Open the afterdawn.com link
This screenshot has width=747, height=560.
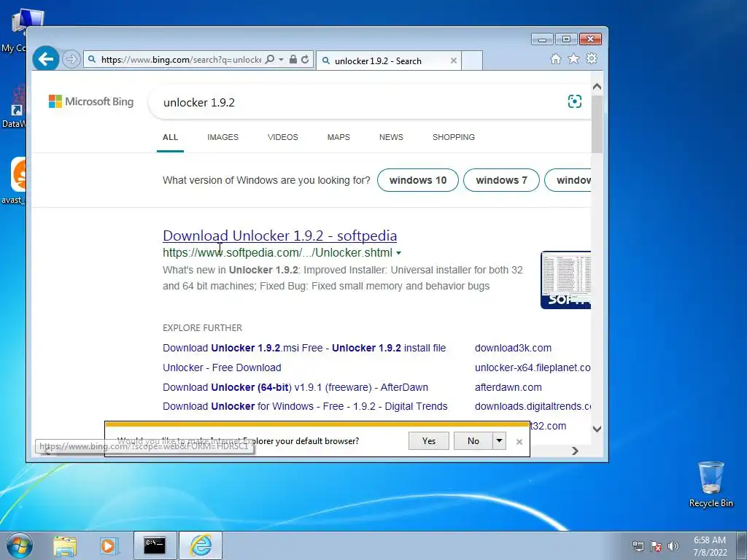tap(508, 387)
